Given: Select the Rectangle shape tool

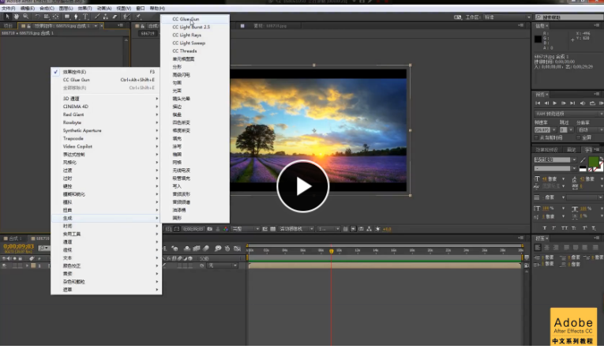Looking at the screenshot, I should click(67, 17).
